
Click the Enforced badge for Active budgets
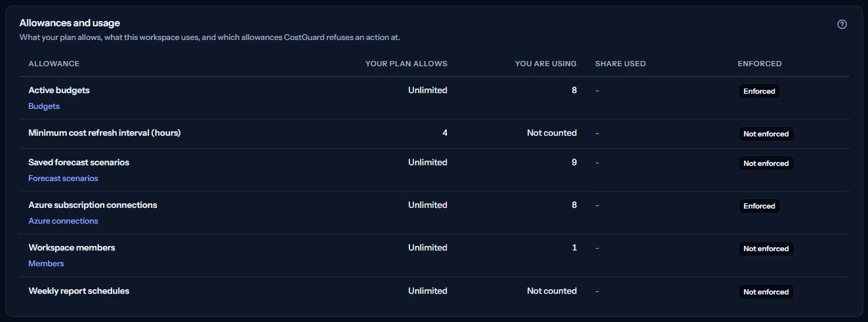(x=759, y=91)
